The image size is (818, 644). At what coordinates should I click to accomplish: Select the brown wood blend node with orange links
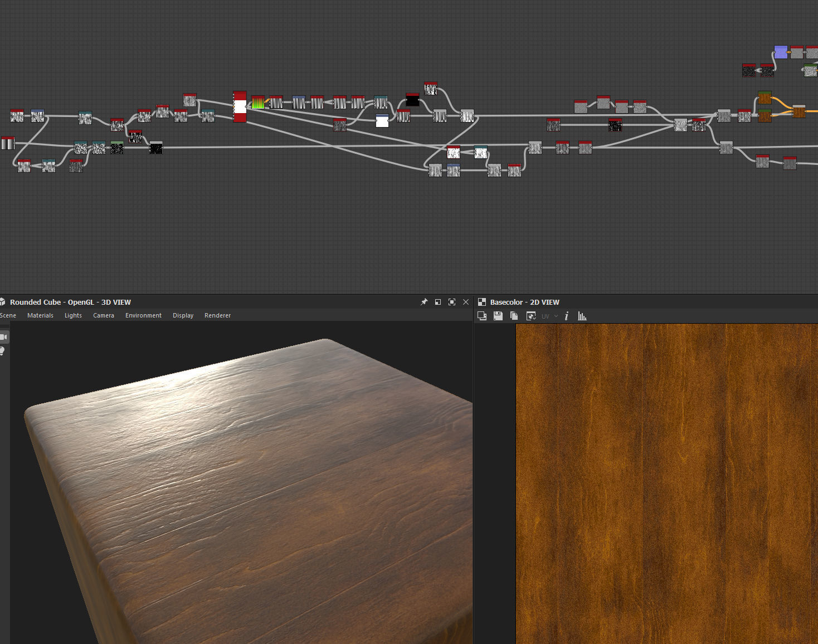[x=799, y=111]
